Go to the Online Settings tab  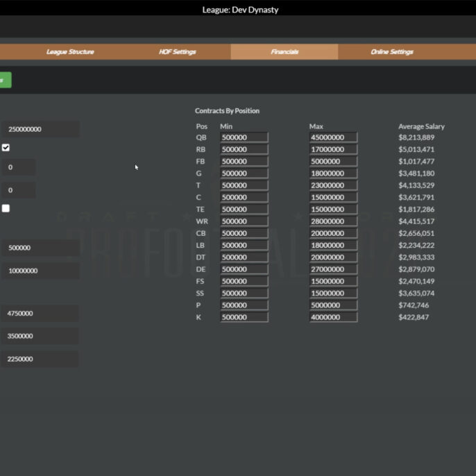392,52
